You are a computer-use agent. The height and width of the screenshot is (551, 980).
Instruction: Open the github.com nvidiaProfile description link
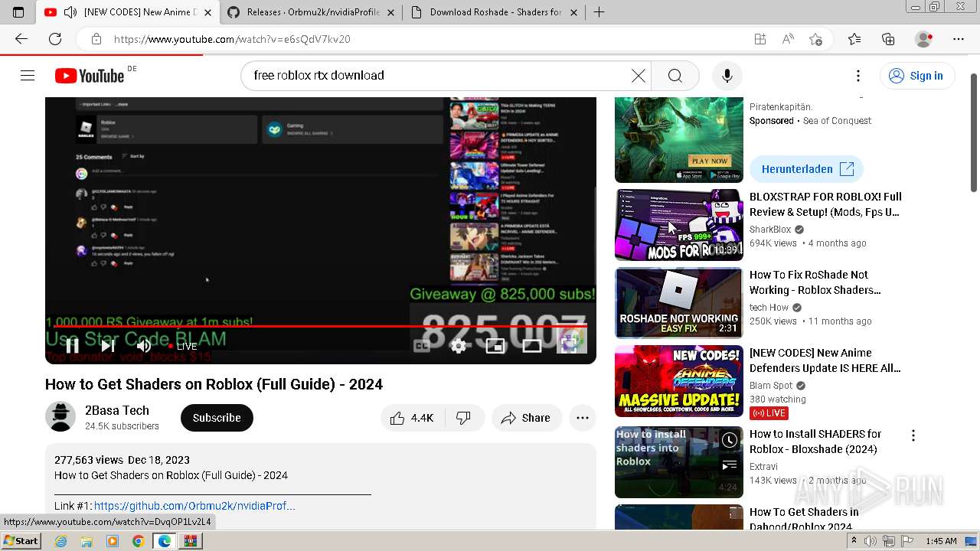pyautogui.click(x=194, y=506)
